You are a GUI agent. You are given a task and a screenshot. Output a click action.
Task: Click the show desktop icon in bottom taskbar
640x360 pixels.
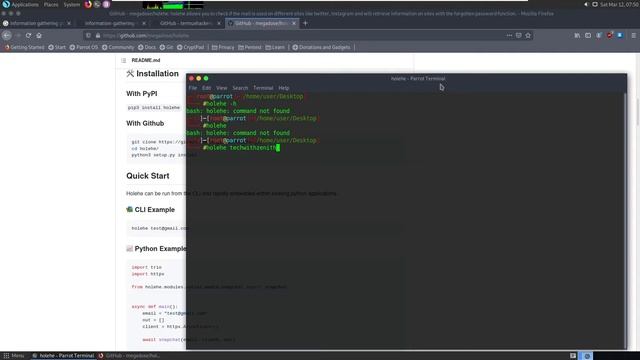(573, 356)
